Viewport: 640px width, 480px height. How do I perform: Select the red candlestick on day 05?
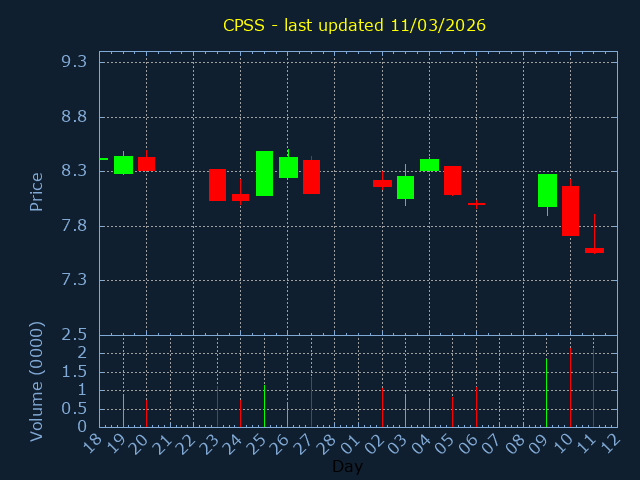pyautogui.click(x=452, y=180)
